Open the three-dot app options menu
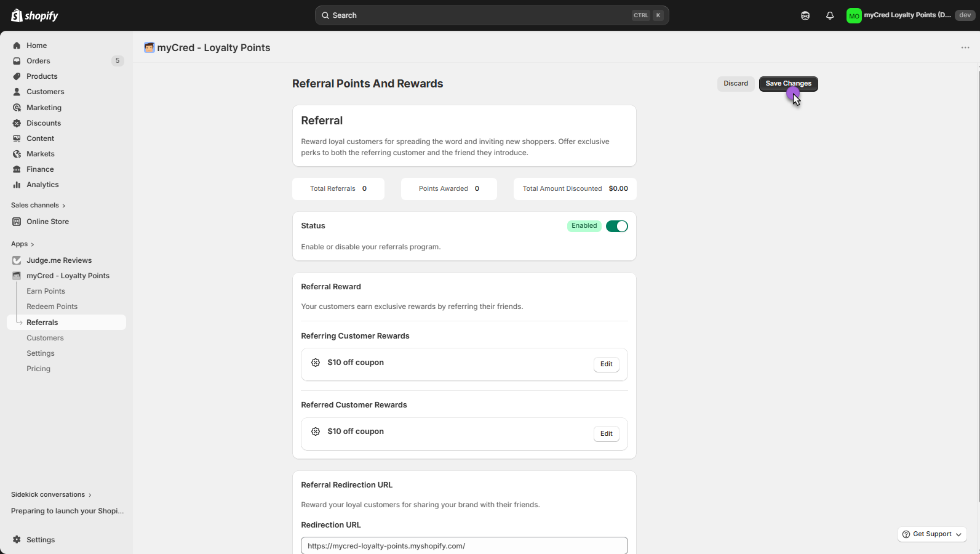Screen dimensions: 980x554 (965, 47)
